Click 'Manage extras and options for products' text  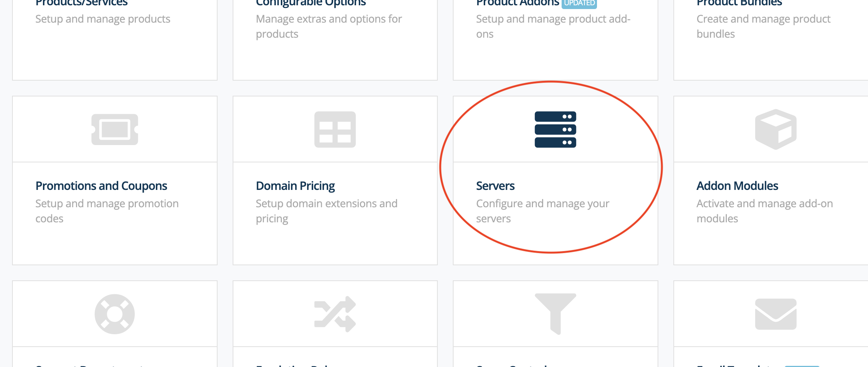pos(329,26)
